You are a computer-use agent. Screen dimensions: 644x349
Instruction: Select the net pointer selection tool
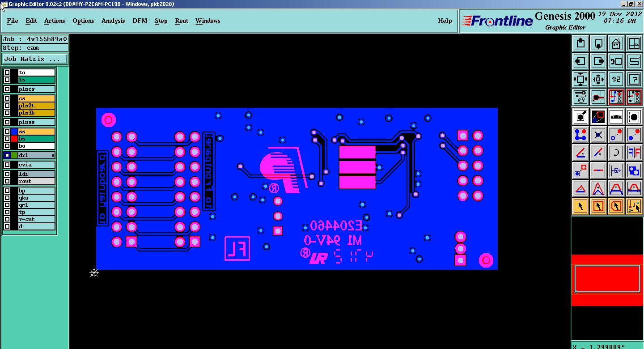pos(634,206)
